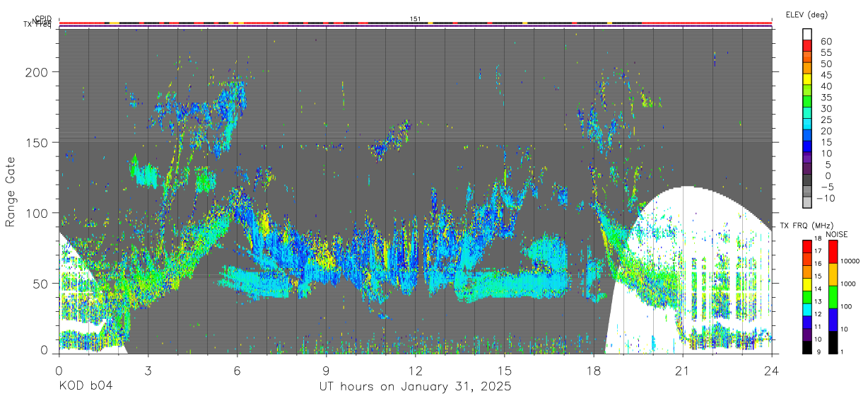Click the 'Range Gate' vertical axis title
The width and height of the screenshot is (868, 401).
click(x=11, y=191)
